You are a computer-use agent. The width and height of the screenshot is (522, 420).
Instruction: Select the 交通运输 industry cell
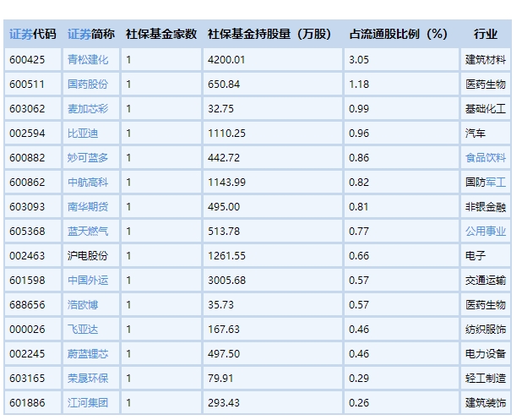coord(486,280)
